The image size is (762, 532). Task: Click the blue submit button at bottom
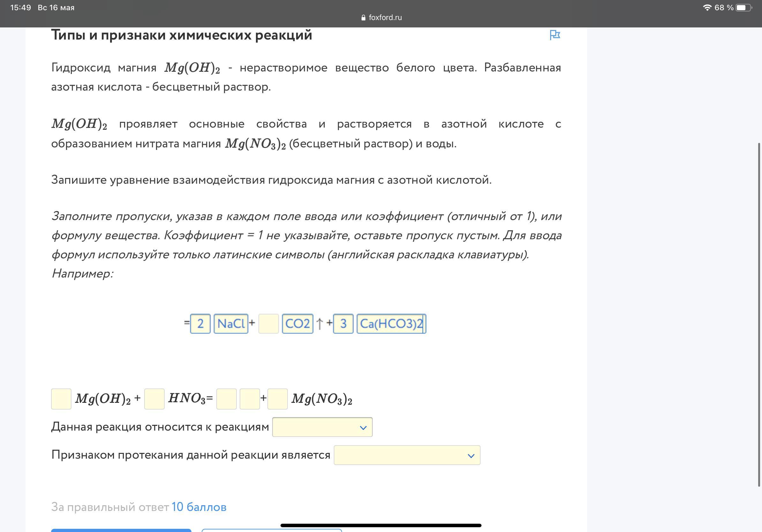point(121,530)
